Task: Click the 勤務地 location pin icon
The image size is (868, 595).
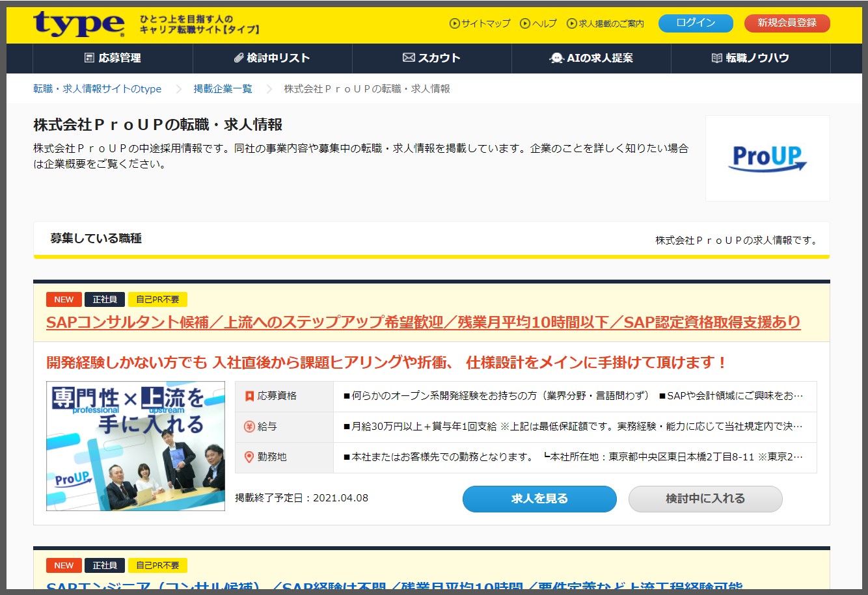Action: pyautogui.click(x=249, y=457)
